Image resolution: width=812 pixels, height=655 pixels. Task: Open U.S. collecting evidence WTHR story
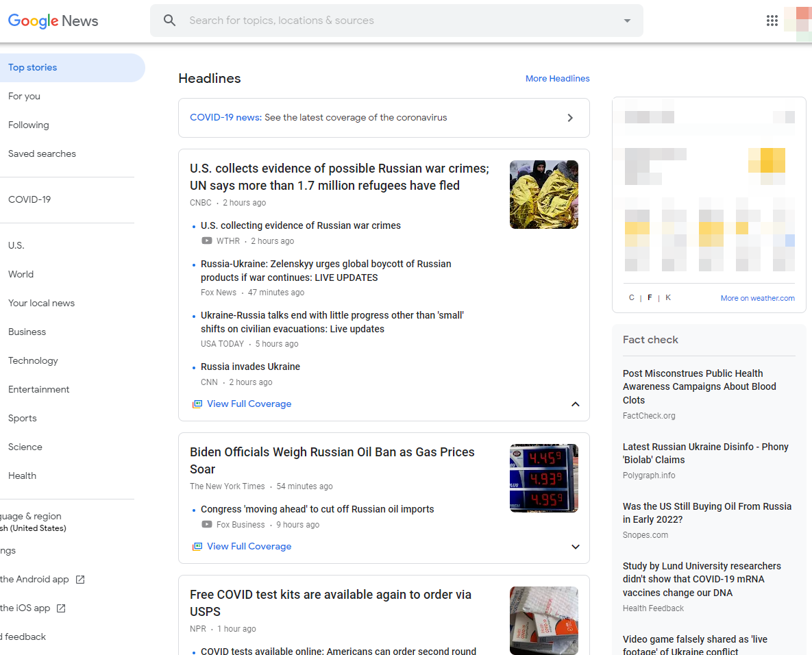coord(301,225)
